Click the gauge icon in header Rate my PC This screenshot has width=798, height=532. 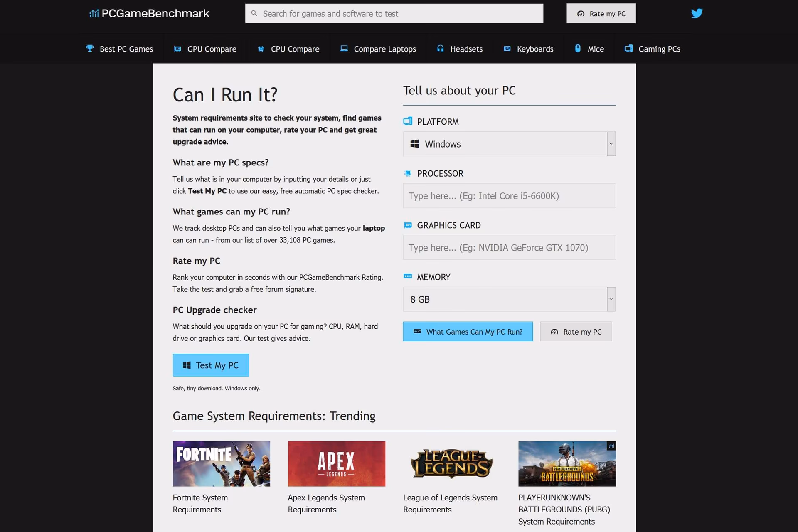click(x=581, y=14)
